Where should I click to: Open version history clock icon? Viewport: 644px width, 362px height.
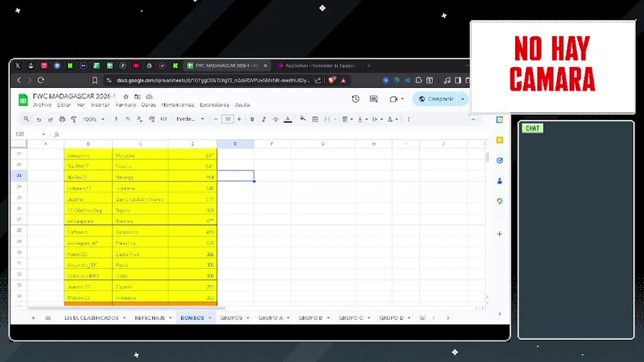pyautogui.click(x=356, y=99)
